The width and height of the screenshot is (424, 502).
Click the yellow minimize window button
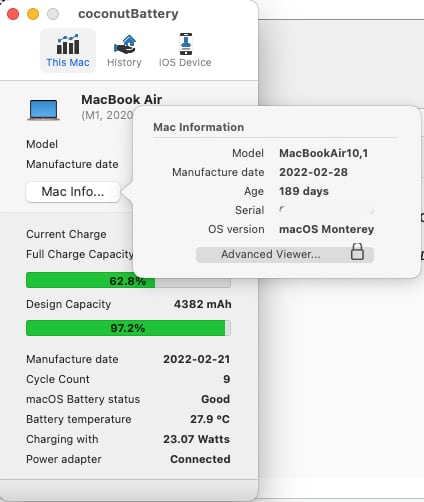(x=33, y=14)
